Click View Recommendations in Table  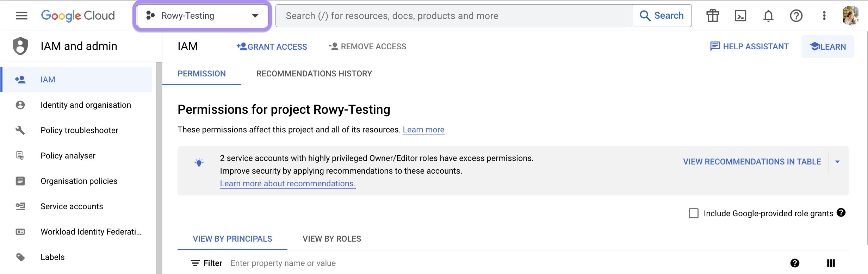[x=752, y=162]
